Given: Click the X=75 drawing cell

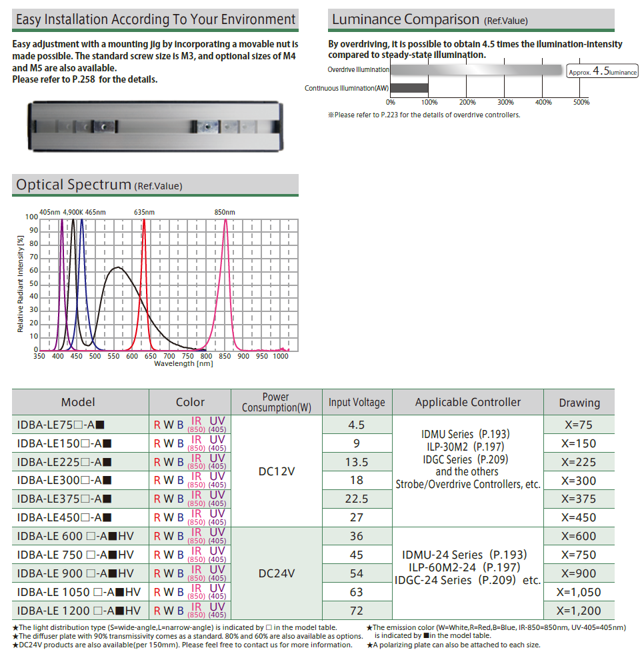Looking at the screenshot, I should coord(579,425).
